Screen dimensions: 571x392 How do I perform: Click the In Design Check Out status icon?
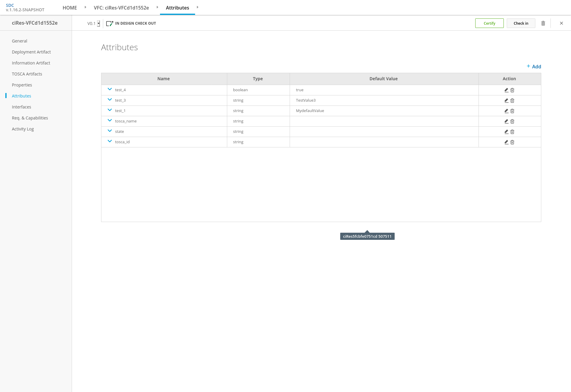point(109,23)
